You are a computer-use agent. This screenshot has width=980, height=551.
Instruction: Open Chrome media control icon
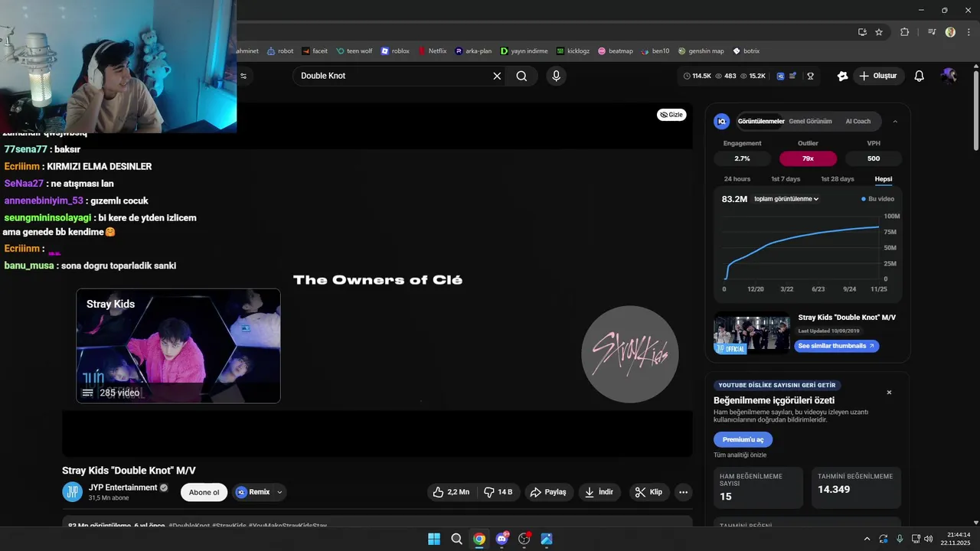point(932,32)
